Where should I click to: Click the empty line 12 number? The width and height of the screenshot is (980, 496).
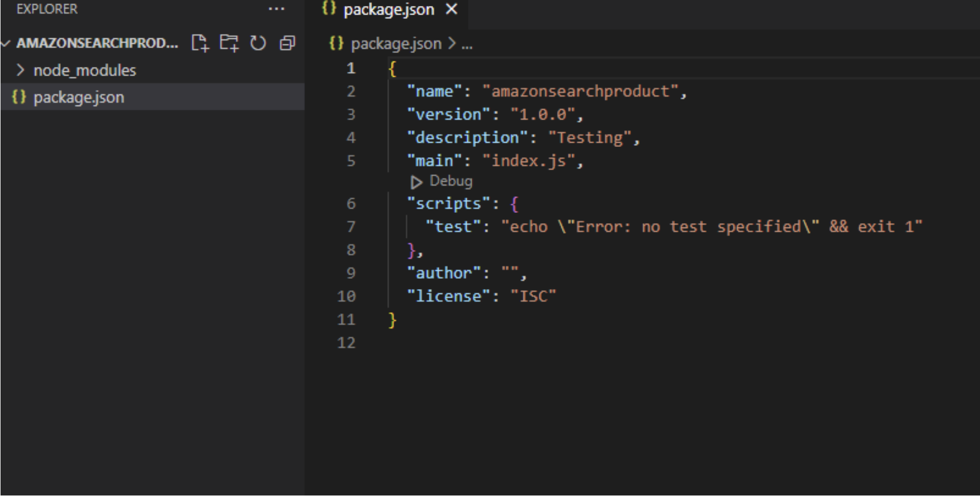(346, 343)
